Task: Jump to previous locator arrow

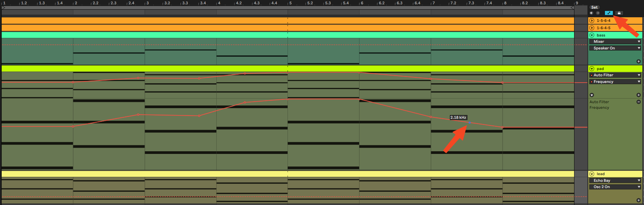Action: tap(591, 13)
